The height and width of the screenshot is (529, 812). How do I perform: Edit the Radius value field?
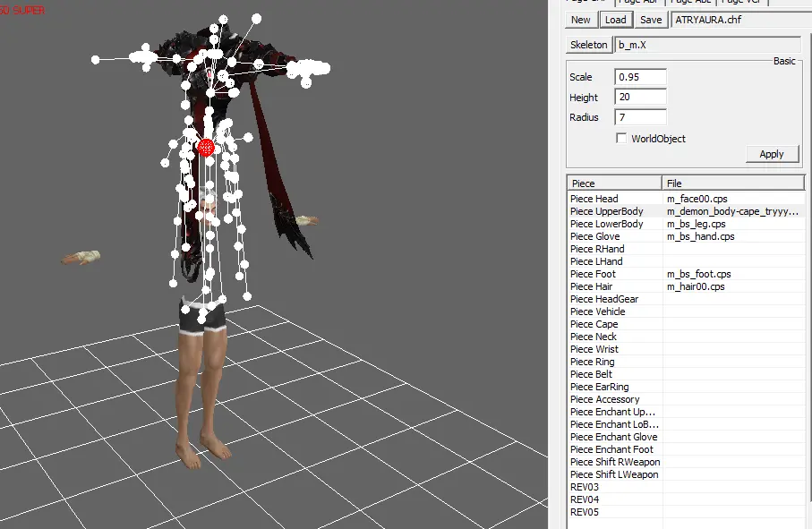[x=641, y=117]
